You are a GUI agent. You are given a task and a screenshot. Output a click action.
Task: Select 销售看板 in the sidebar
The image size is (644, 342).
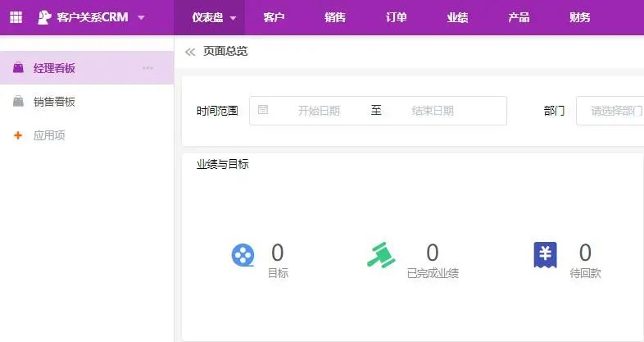(x=87, y=102)
